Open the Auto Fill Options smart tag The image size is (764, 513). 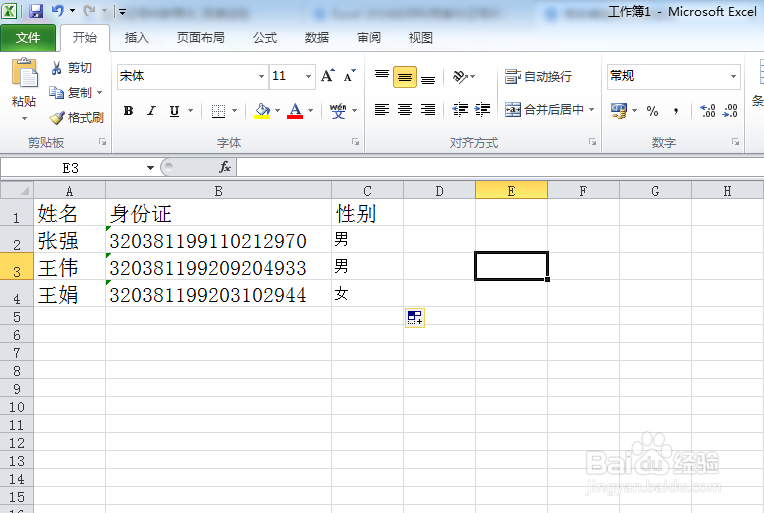[x=415, y=318]
